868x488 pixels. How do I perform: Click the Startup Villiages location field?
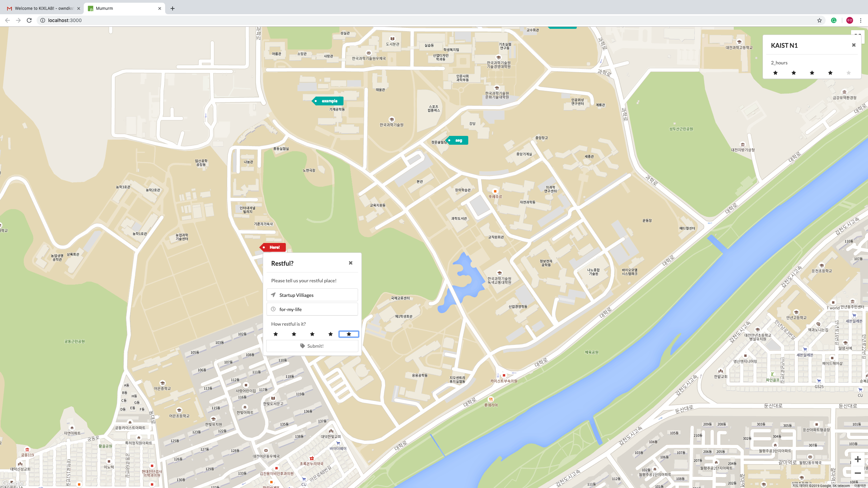pos(312,295)
